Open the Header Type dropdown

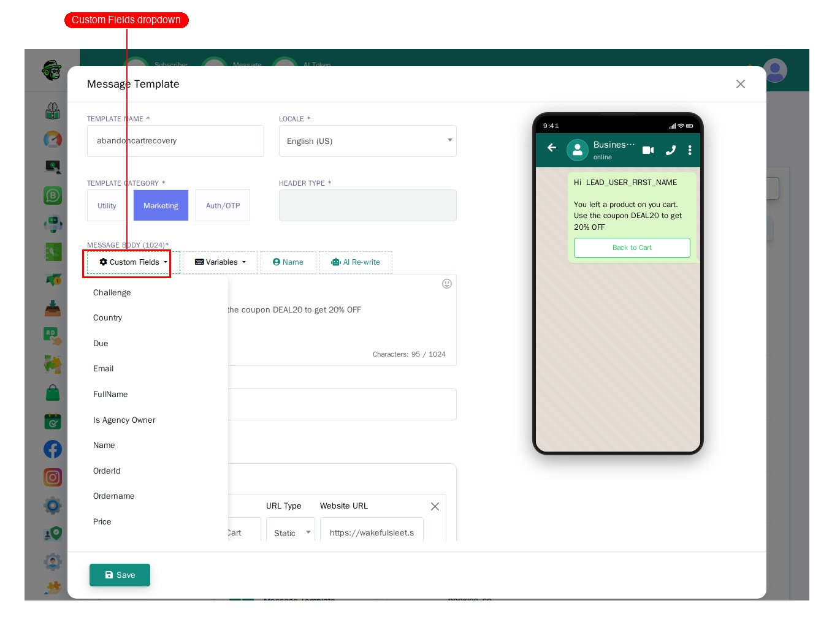[x=368, y=205]
